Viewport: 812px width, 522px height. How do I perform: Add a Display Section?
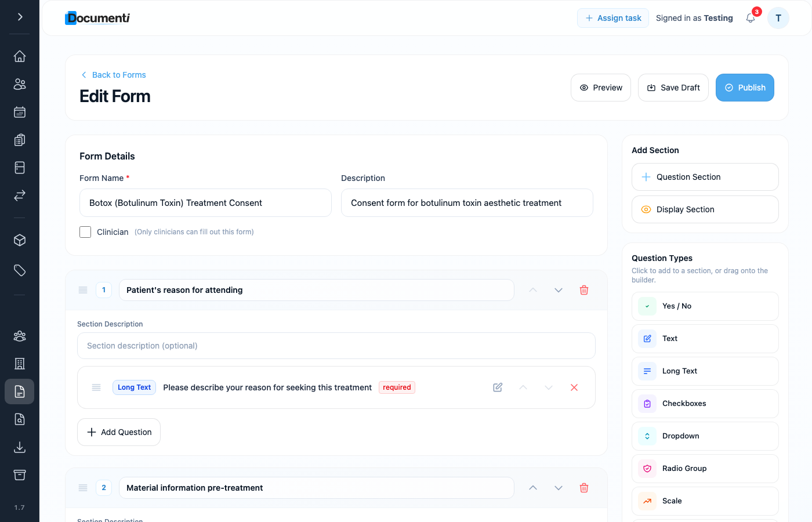tap(705, 209)
